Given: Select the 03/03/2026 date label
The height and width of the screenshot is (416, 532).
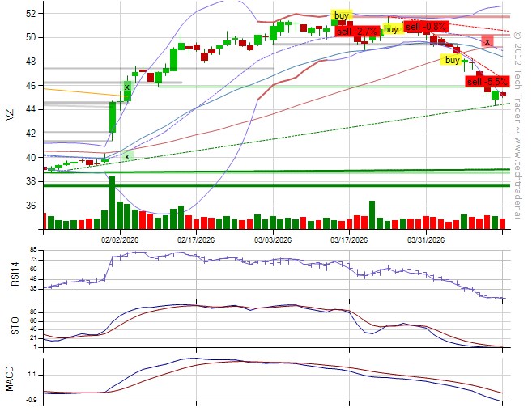Looking at the screenshot, I should [273, 240].
